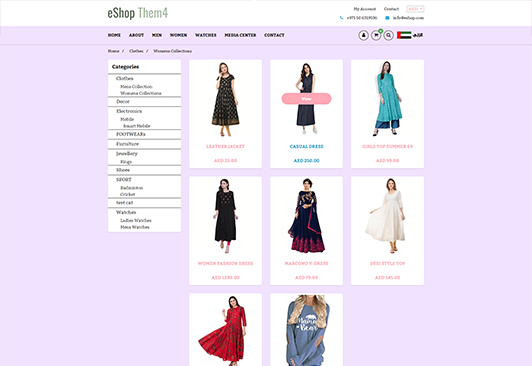Click the eShop Them4 logo

(138, 13)
